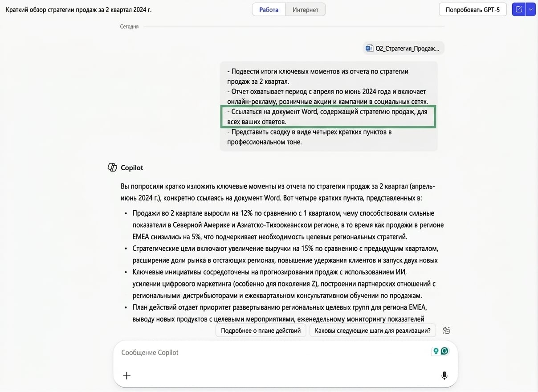The height and width of the screenshot is (392, 538).
Task: Click bullet 'Стратегические цели включают увеличение выручки'
Action: pos(285,254)
